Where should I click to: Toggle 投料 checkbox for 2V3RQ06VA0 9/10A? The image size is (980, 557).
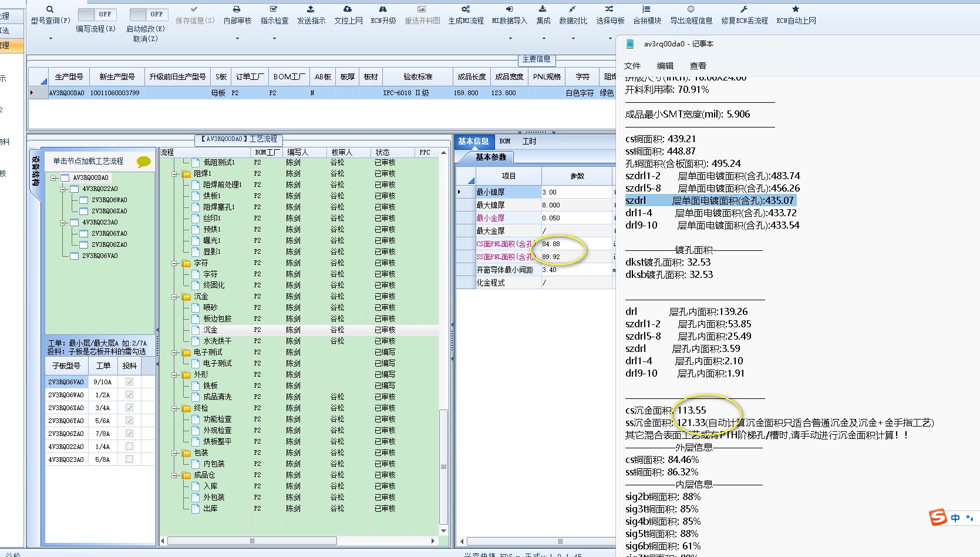(129, 382)
